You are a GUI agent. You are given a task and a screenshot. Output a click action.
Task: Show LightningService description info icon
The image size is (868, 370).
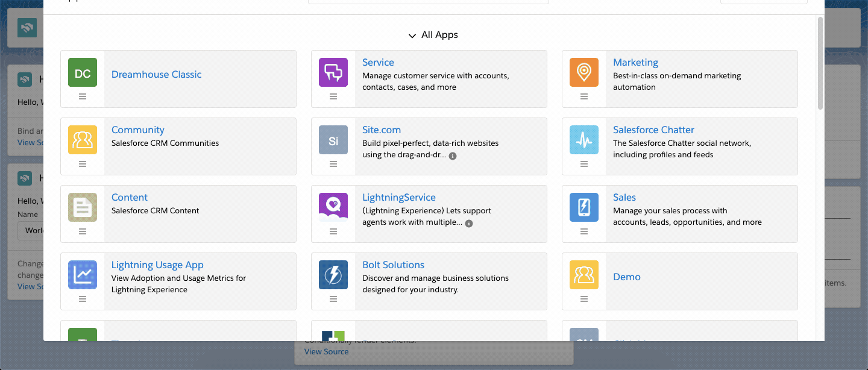coord(469,223)
